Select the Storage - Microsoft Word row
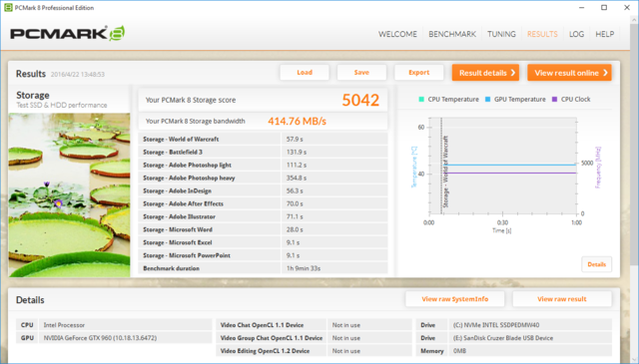 point(263,229)
